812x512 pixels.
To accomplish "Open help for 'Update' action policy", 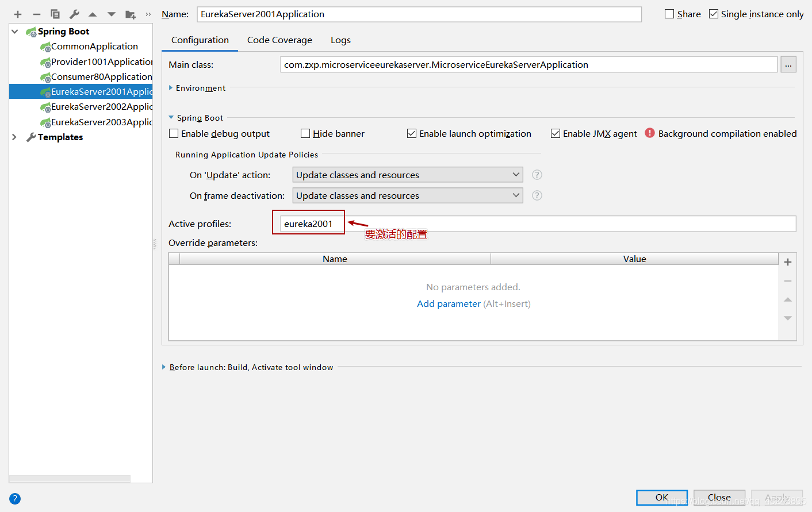I will 537,175.
